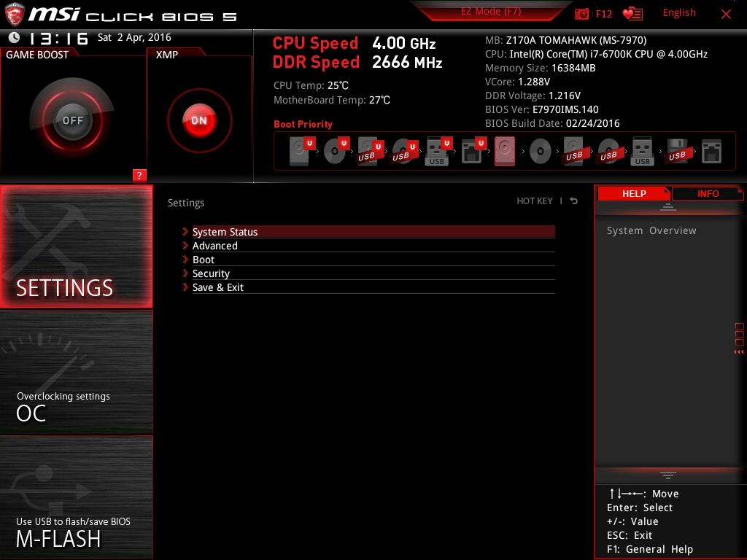Select the last legacy network boot icon
The image size is (747, 560).
tap(712, 152)
